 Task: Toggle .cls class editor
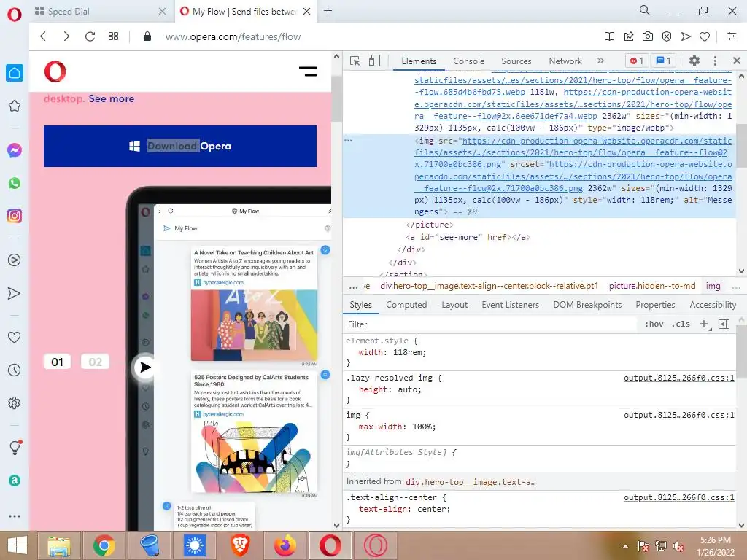pyautogui.click(x=681, y=324)
